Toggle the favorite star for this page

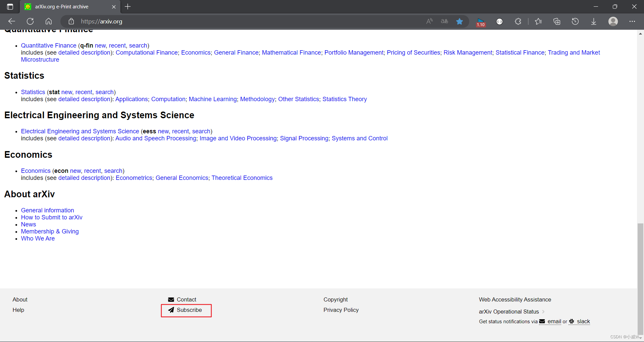460,21
